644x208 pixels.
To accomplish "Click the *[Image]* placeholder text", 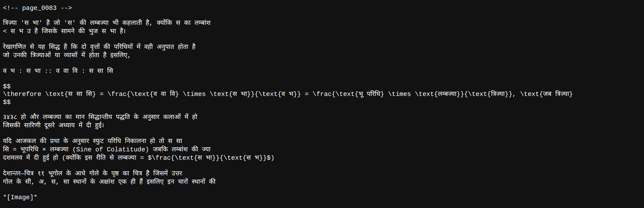I will tap(20, 197).
